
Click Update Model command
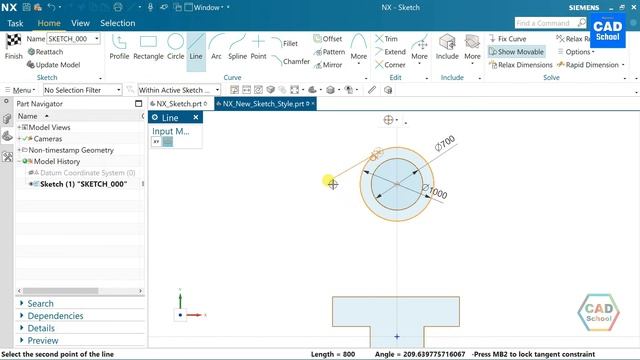[x=53, y=65]
